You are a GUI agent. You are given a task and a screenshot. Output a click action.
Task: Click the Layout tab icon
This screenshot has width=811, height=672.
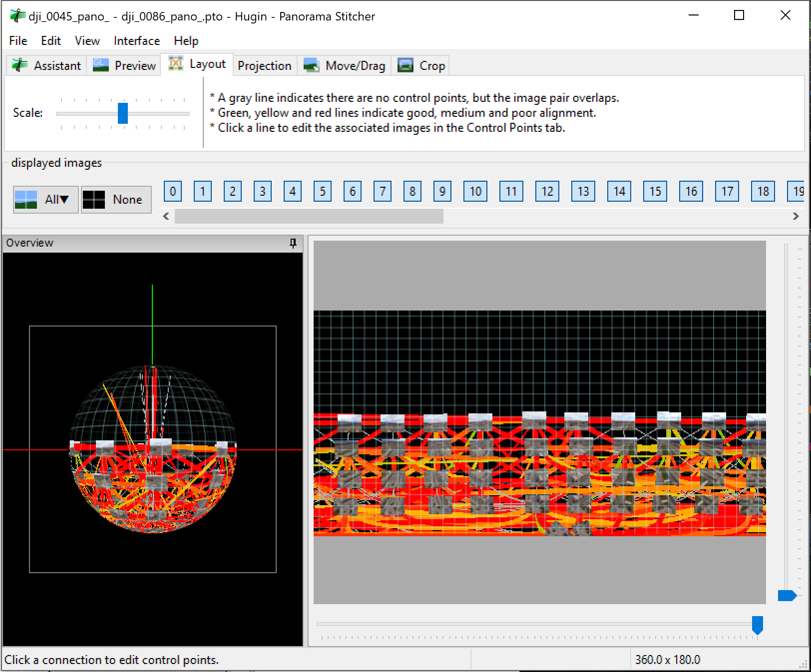(x=176, y=64)
